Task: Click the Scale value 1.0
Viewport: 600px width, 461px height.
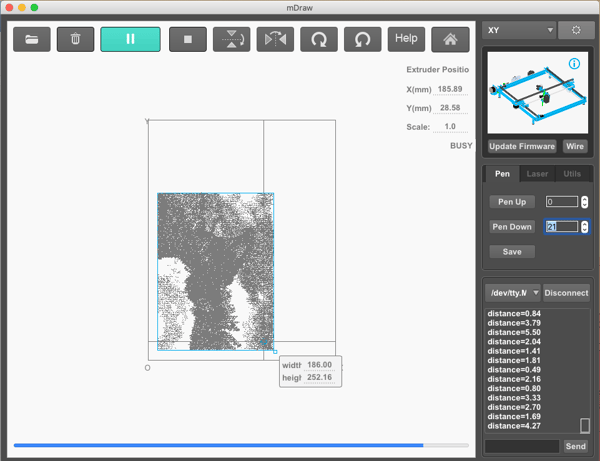Action: (x=450, y=127)
